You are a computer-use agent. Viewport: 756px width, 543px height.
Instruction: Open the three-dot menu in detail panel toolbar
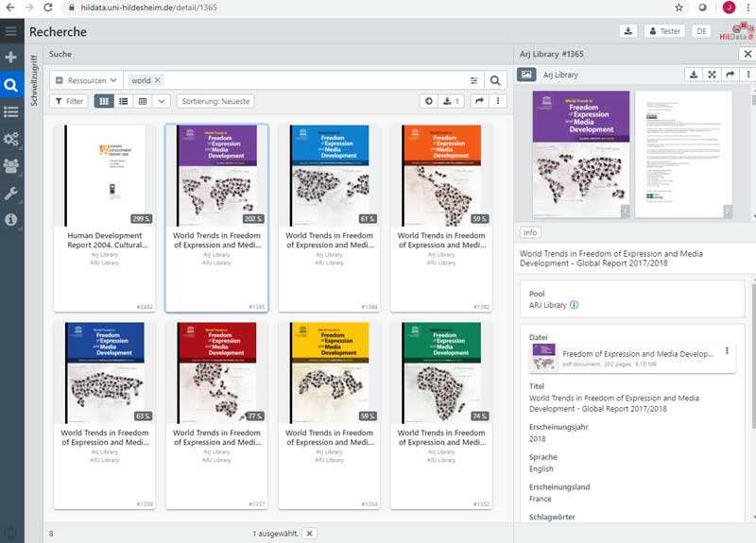coord(747,75)
